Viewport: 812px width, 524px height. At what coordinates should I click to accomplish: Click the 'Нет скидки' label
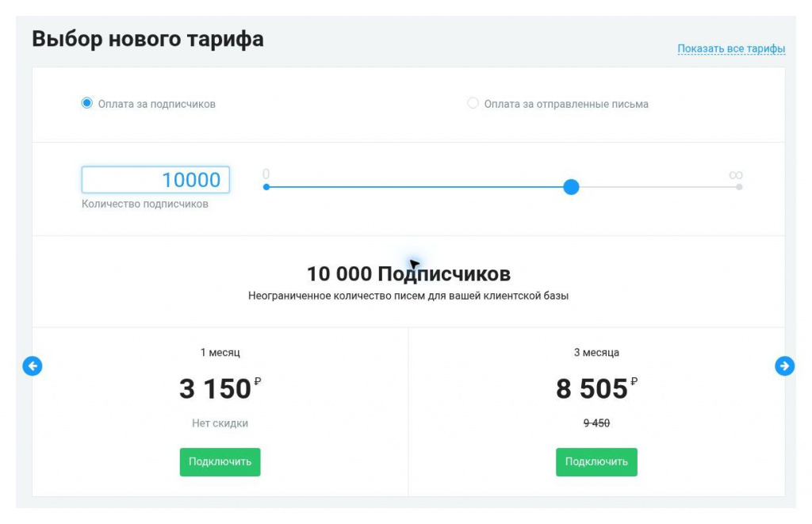[220, 423]
